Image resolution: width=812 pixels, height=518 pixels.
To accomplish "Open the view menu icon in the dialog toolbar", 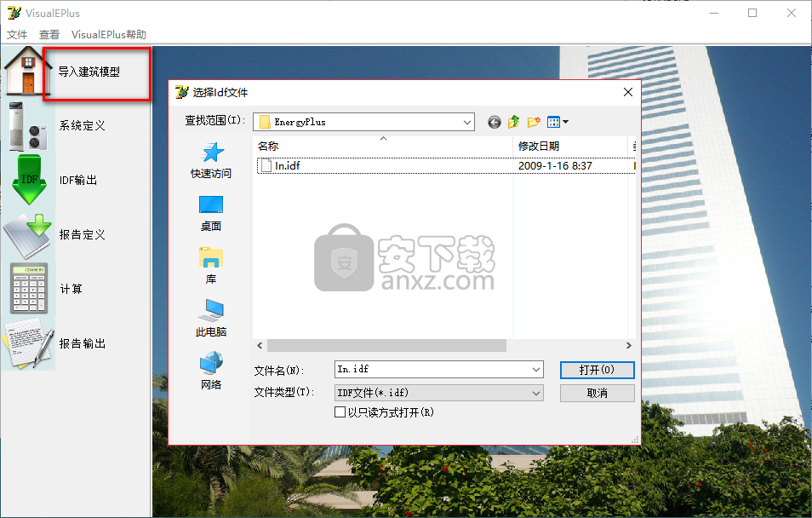I will 558,123.
